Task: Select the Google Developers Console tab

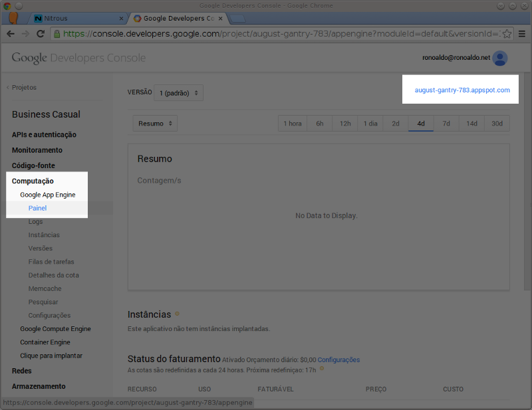Action: point(178,19)
